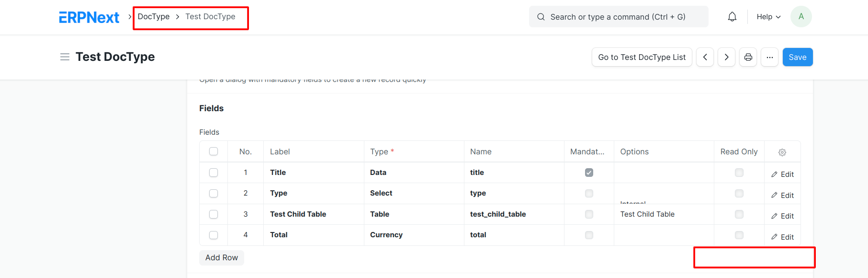Select the Title row checkbox

click(214, 173)
